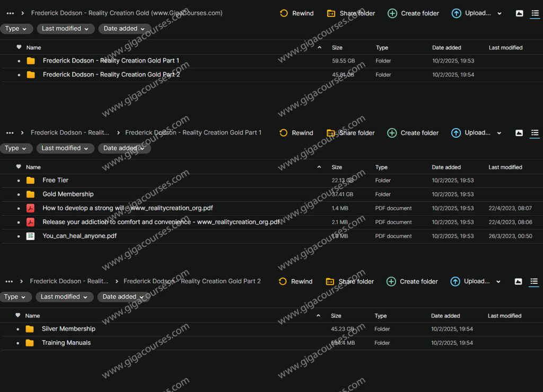Click the file icon beside You_can_heal_anyone.pdf
The image size is (543, 392).
coord(31,236)
